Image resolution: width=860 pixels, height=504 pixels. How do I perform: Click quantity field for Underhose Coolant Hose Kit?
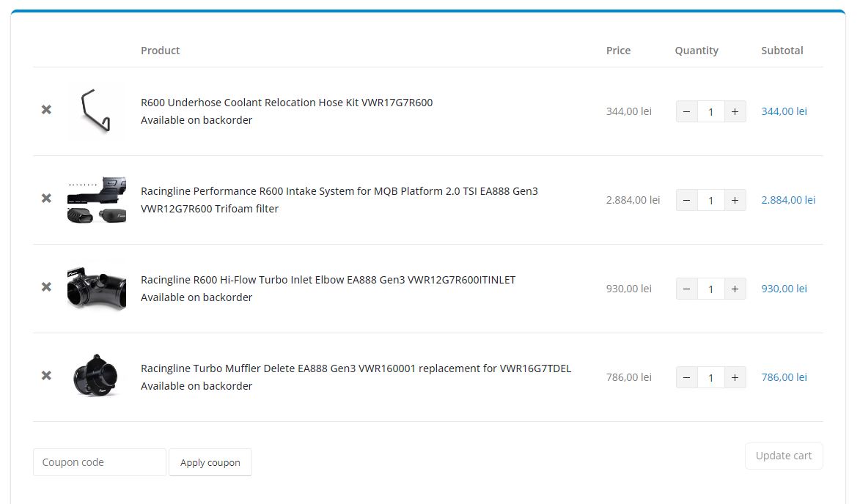[711, 112]
